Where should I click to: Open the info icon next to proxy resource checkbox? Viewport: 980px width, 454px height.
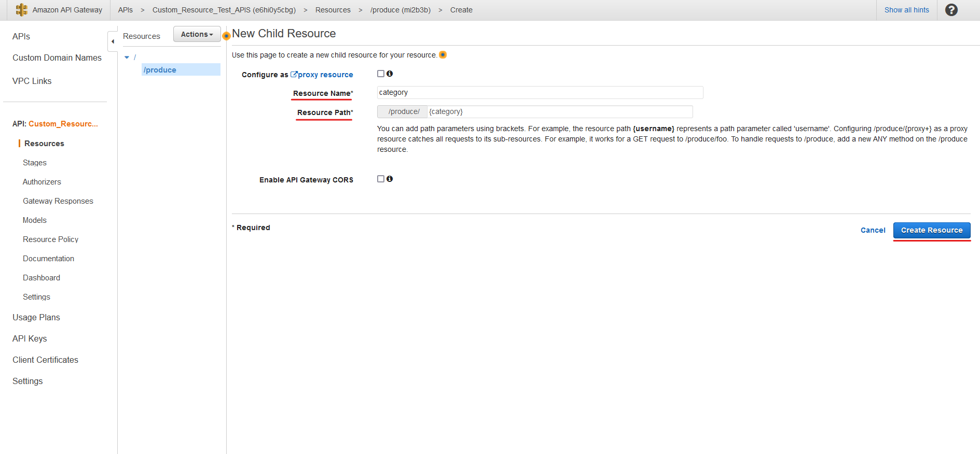point(390,74)
